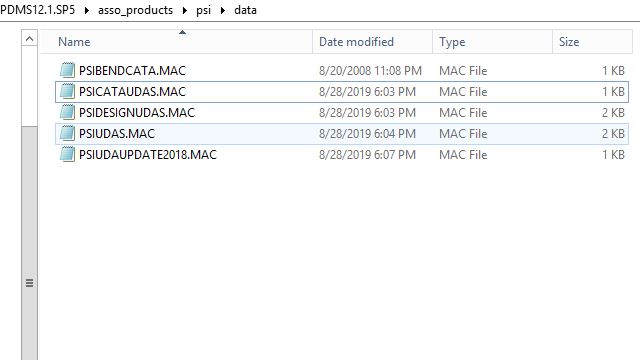Go to PDMS12.1.SP5 breadcrumb folder
Screen dimensions: 640x360
coord(38,10)
